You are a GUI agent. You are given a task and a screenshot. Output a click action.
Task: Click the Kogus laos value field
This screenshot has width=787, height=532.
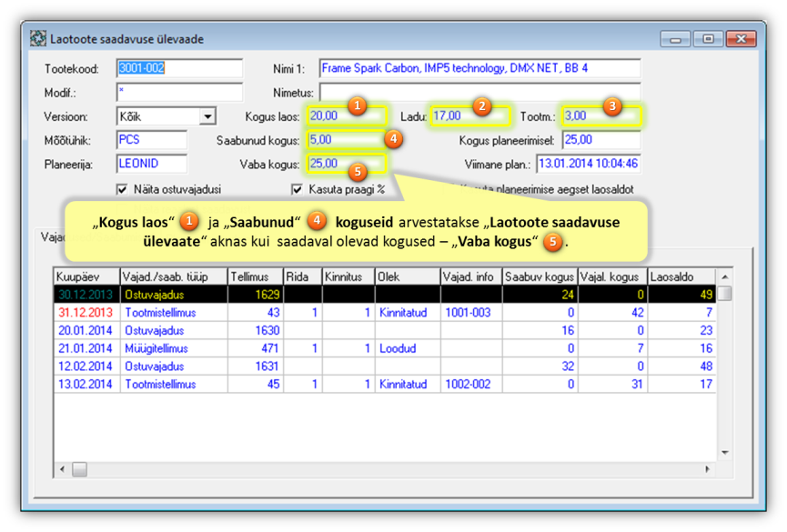(x=347, y=115)
